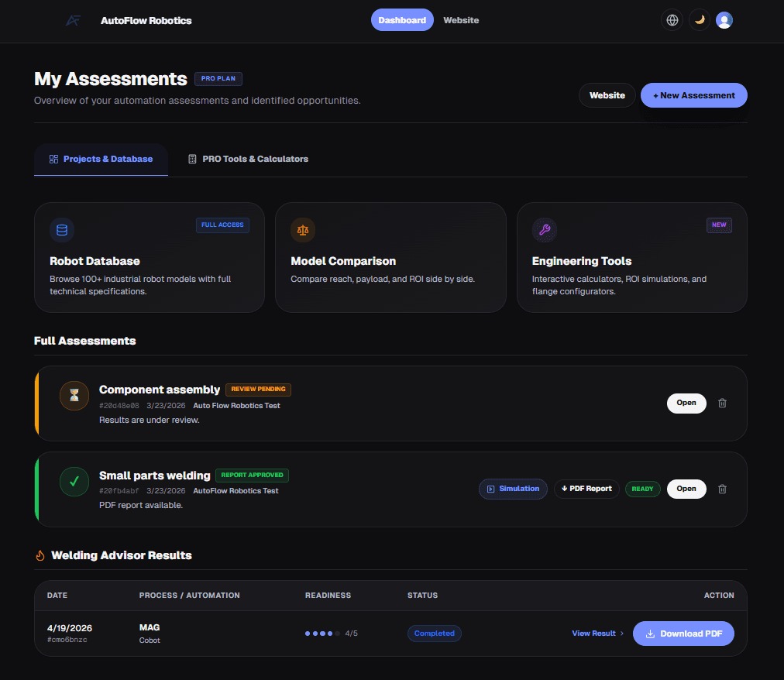Open the Robot Database via its database icon
The image size is (784, 680).
coord(61,229)
